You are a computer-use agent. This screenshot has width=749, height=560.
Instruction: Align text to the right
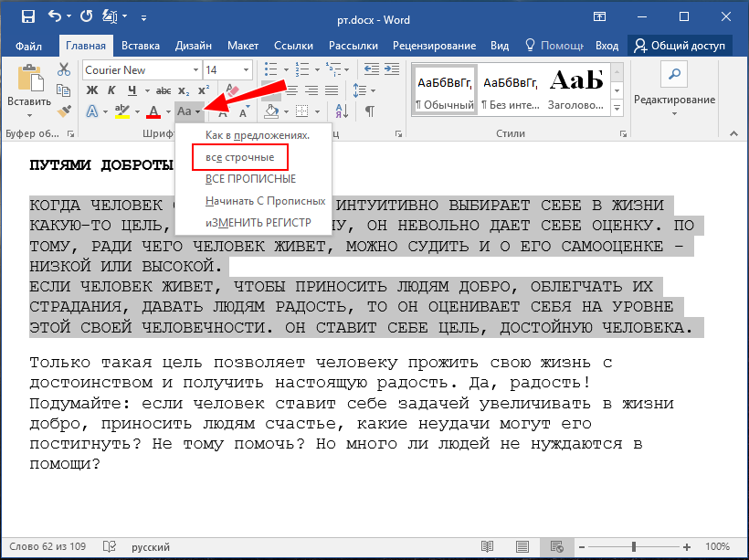(x=311, y=90)
